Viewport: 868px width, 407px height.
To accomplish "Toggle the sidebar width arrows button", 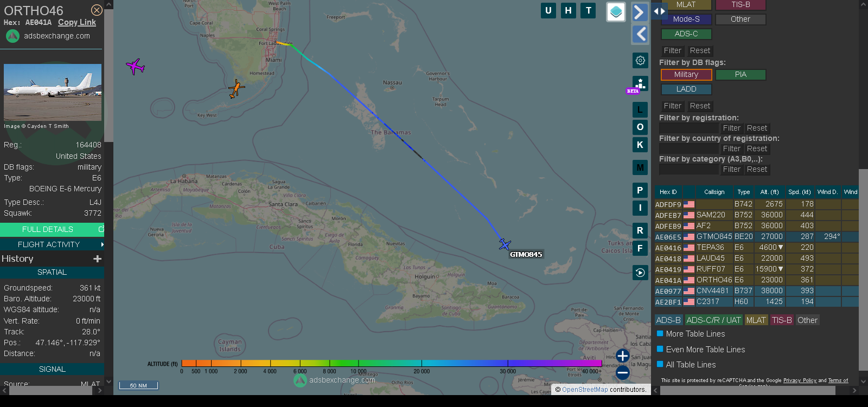I will coord(659,11).
